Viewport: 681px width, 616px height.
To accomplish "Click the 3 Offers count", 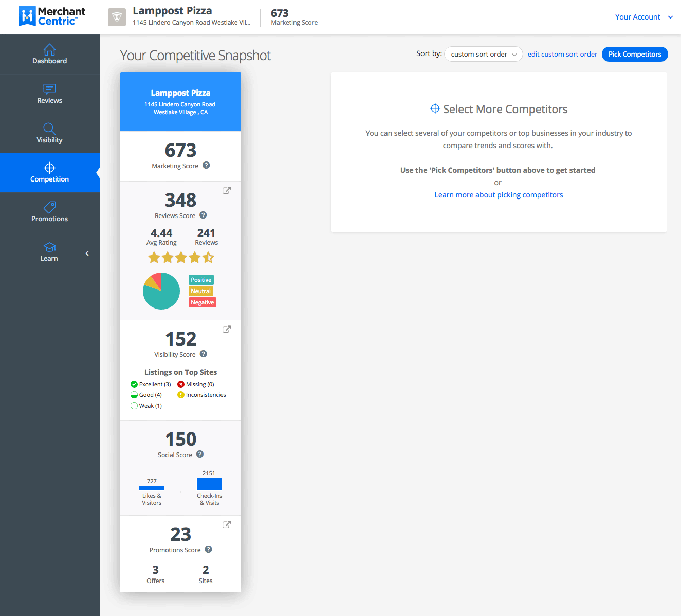I will [x=156, y=574].
